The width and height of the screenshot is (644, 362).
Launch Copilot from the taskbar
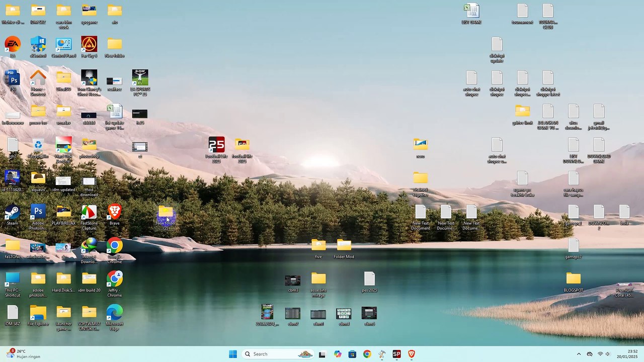click(x=338, y=354)
